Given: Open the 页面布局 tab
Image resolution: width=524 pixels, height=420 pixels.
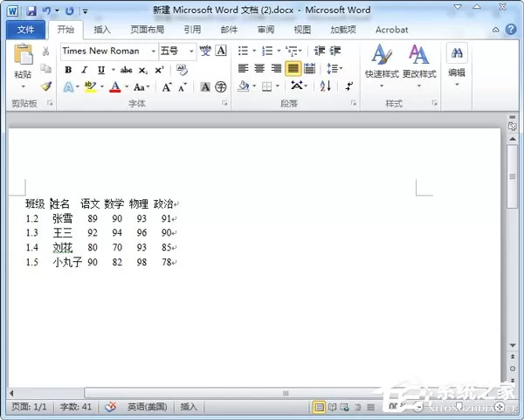Looking at the screenshot, I should [x=148, y=30].
